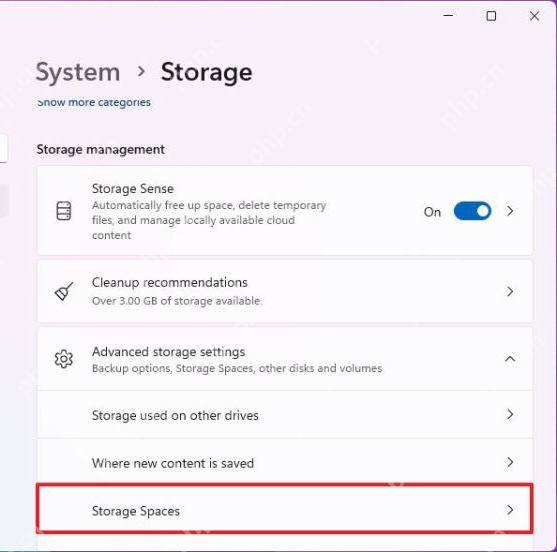
Task: Turn off the Storage Sense toggle
Action: [472, 211]
